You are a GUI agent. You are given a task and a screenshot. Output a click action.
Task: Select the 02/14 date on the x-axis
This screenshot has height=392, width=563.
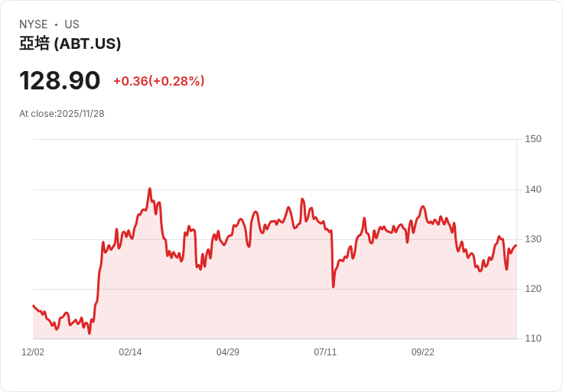point(130,352)
